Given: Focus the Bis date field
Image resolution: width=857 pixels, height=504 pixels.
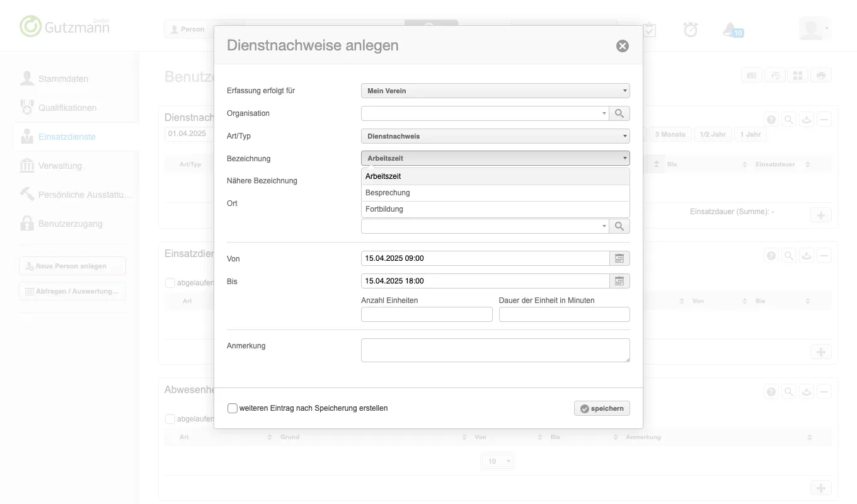Looking at the screenshot, I should click(x=485, y=281).
